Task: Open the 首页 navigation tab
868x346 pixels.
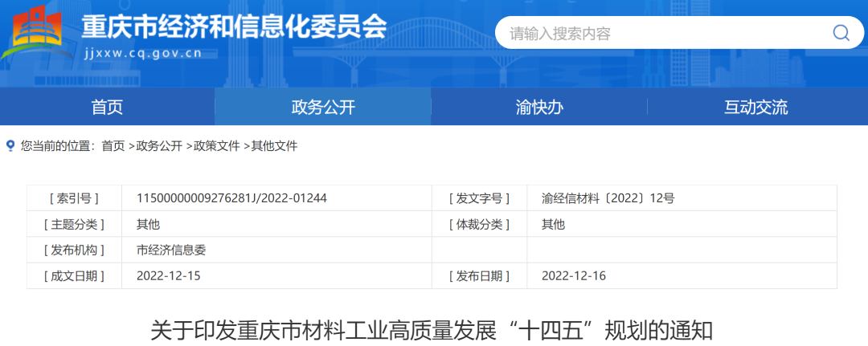Action: click(108, 107)
